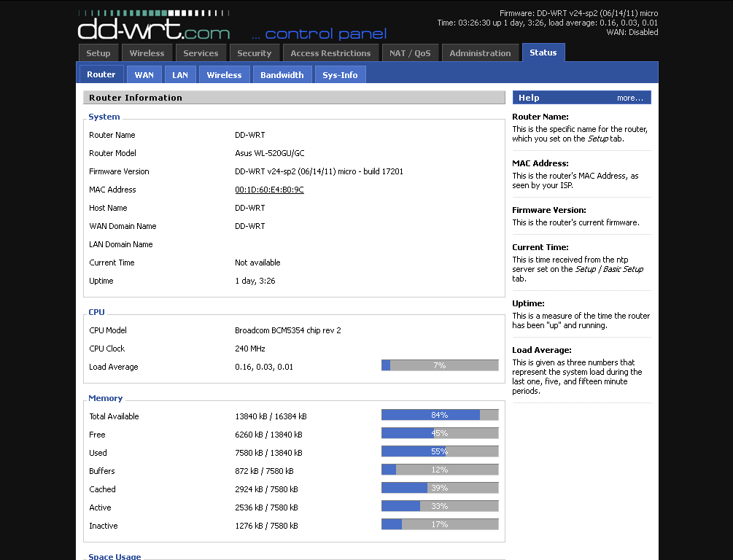Click the Used memory 55% bar
The height and width of the screenshot is (560, 733).
click(x=440, y=451)
